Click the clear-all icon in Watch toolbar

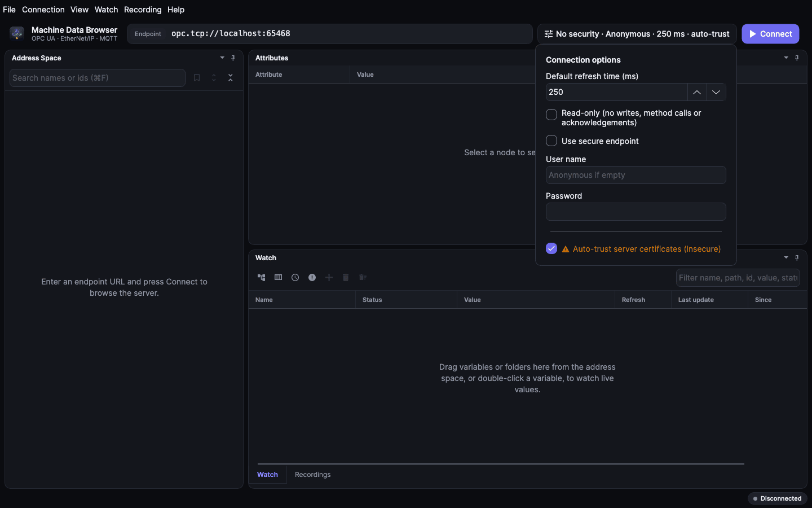point(363,278)
